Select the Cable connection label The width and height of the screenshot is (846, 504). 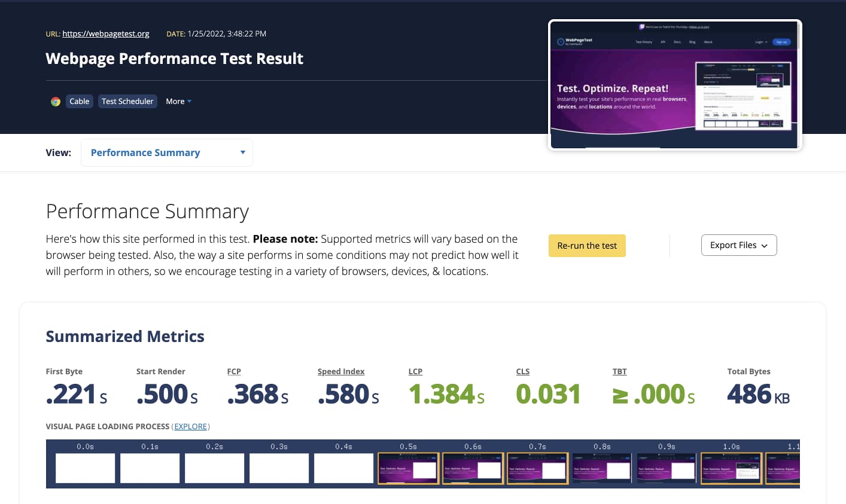click(79, 101)
